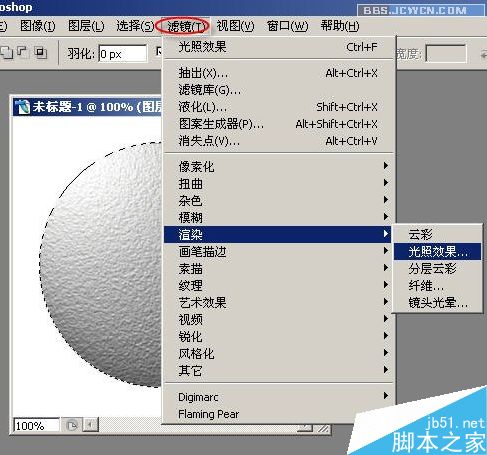
Task: Expand the 其它 submenu
Action: 279,370
